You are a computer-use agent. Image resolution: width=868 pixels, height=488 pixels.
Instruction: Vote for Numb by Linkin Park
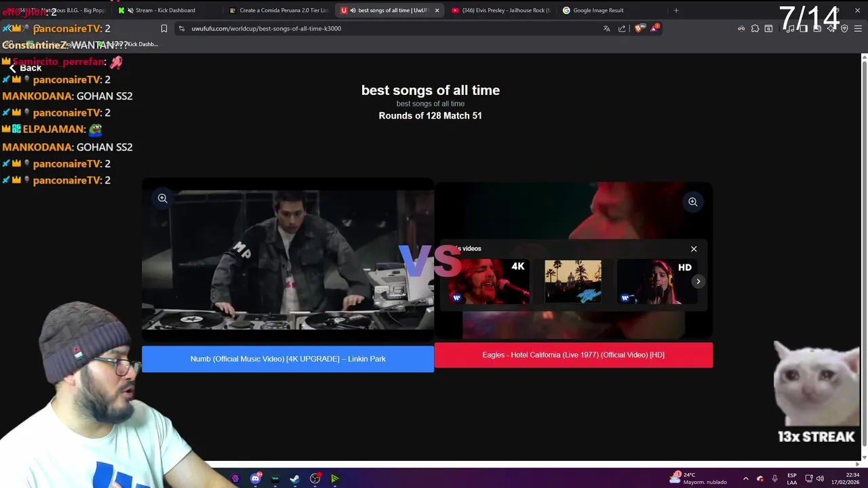click(288, 359)
